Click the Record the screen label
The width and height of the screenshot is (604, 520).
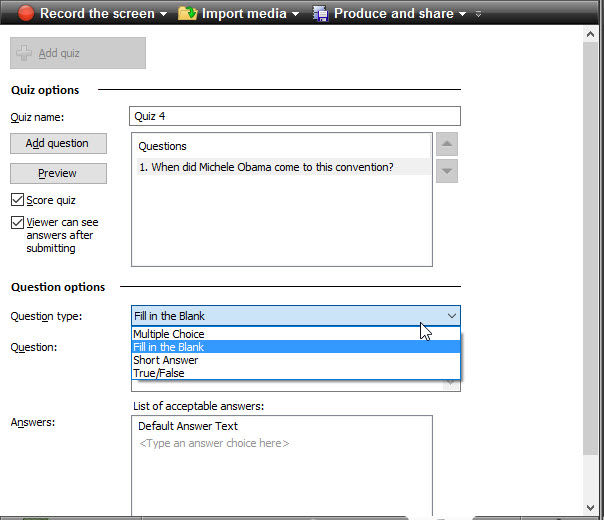pos(97,13)
